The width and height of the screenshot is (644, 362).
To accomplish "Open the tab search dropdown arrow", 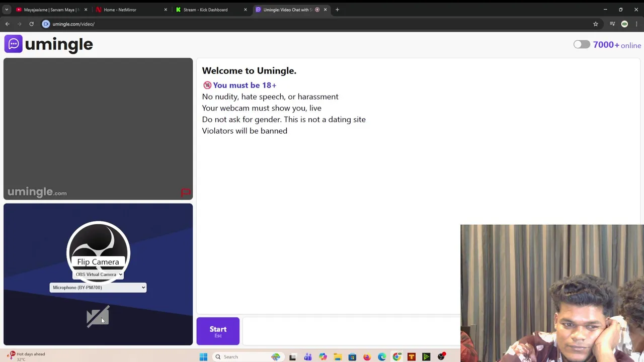I will pyautogui.click(x=7, y=10).
